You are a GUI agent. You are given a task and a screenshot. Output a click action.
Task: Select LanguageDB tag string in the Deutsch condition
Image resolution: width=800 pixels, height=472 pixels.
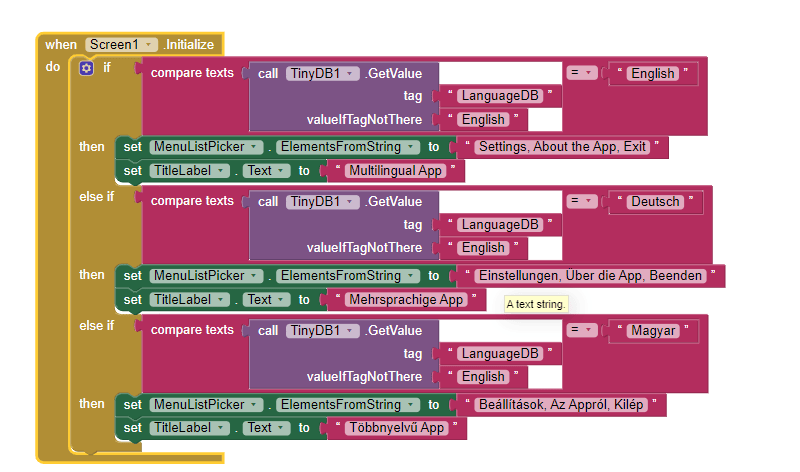500,225
